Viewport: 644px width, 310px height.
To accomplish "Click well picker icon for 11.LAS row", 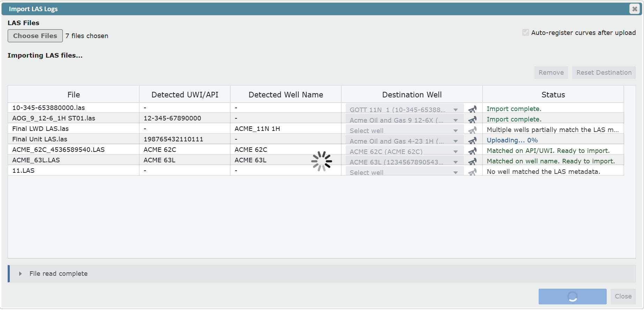I will click(472, 172).
